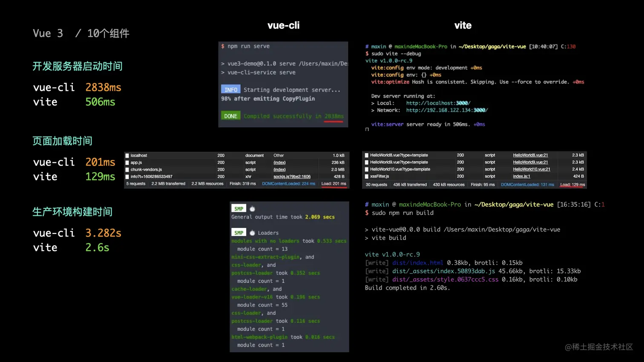Click 'Build completed in 2.60s.' line
This screenshot has width=644, height=362.
point(408,288)
